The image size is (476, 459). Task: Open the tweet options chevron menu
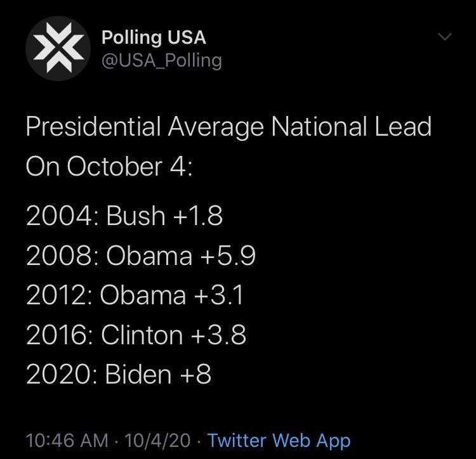pyautogui.click(x=445, y=39)
